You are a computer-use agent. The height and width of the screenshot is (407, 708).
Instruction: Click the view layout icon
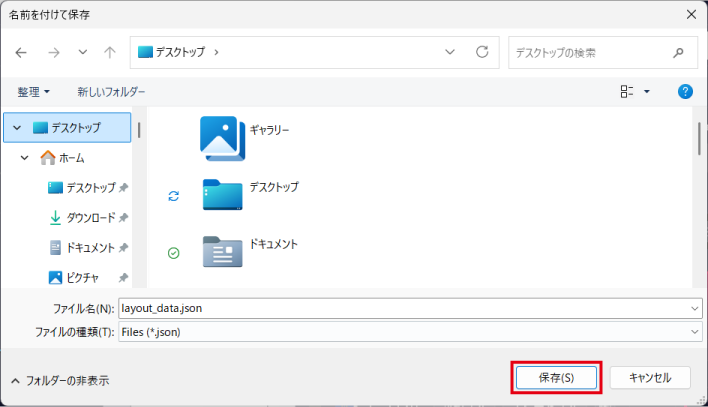pos(627,91)
